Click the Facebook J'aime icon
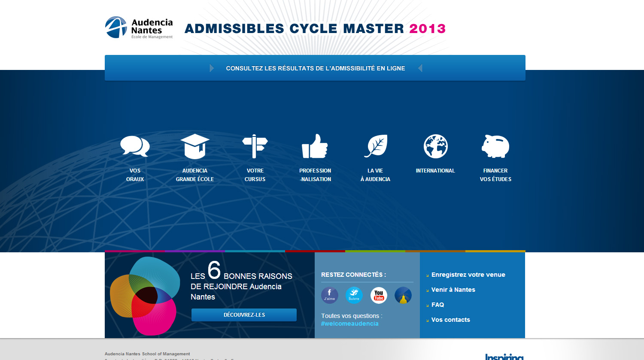 330,295
